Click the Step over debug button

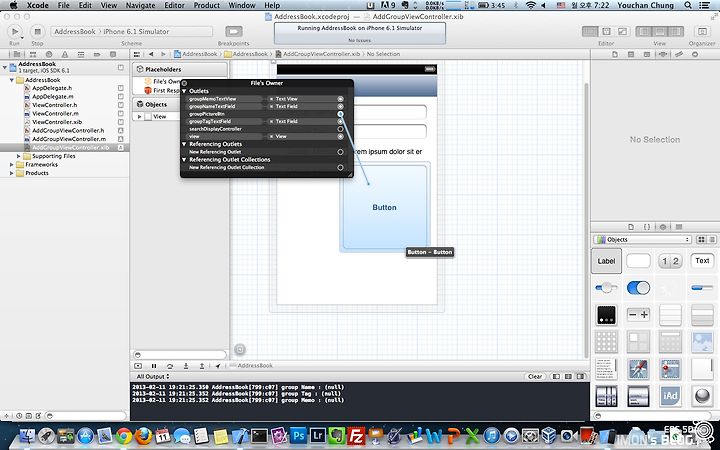pyautogui.click(x=170, y=366)
